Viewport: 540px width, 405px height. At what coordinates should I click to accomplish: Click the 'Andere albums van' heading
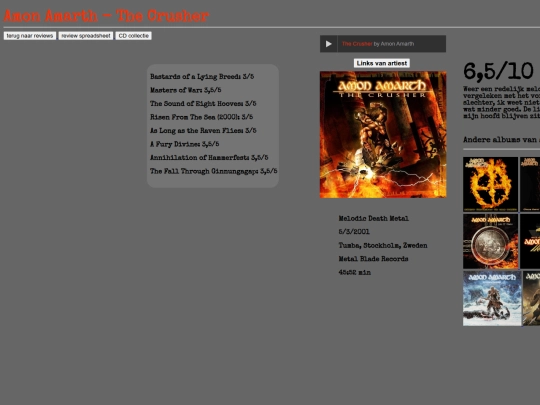501,140
